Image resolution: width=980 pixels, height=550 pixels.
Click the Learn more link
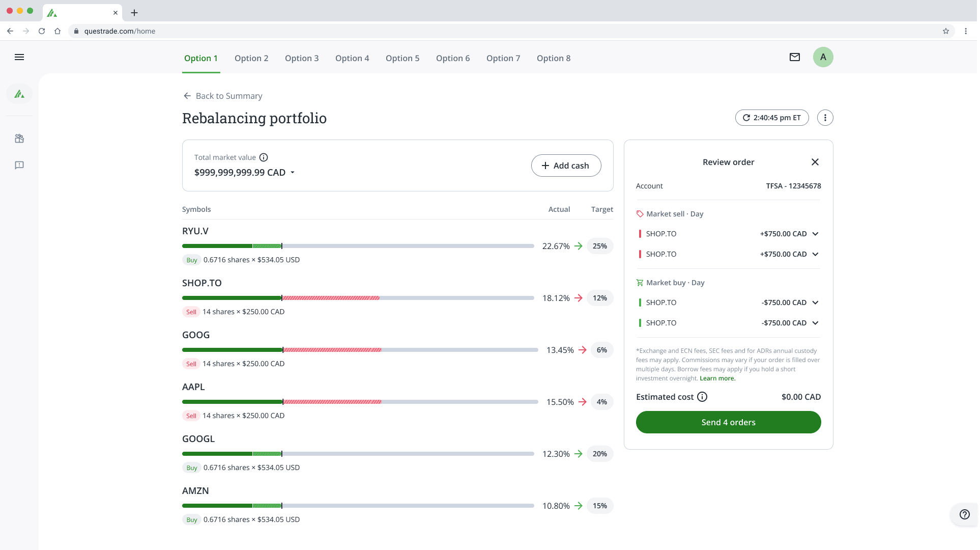point(717,378)
